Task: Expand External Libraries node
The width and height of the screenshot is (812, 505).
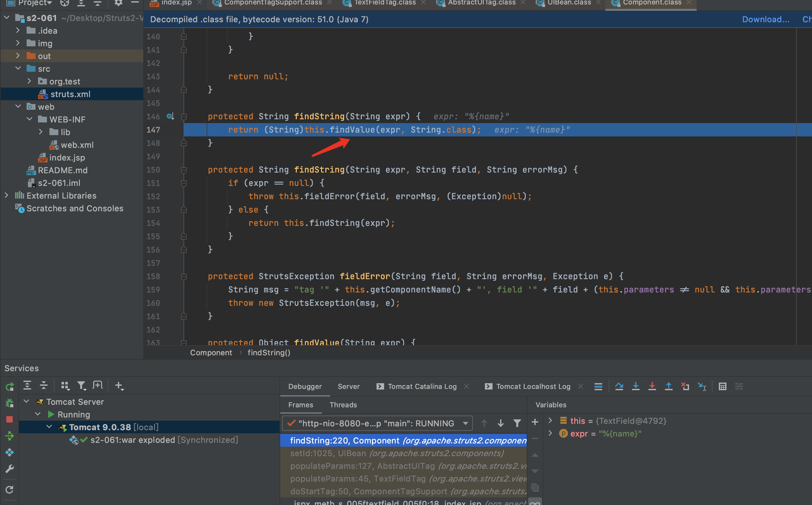Action: click(6, 195)
